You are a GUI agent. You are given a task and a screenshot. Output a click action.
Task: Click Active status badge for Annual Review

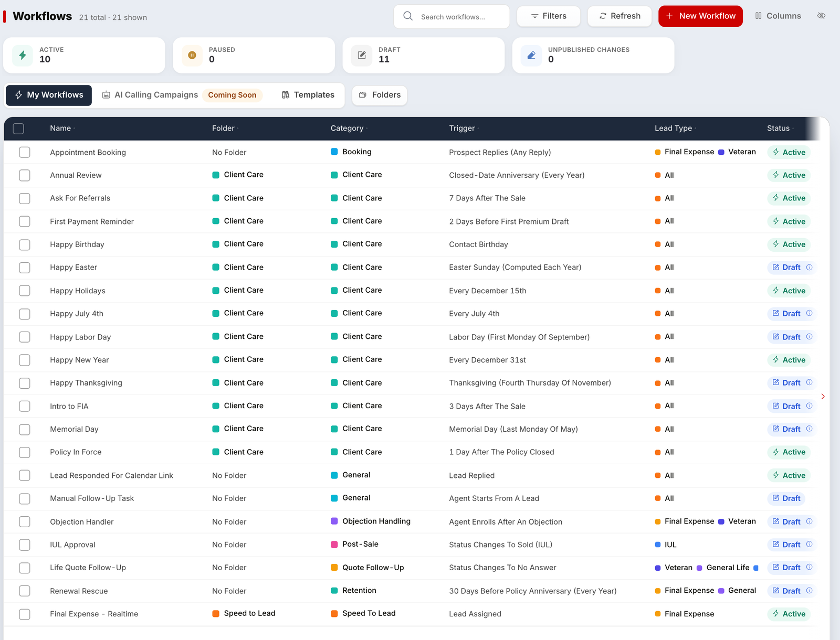point(789,175)
